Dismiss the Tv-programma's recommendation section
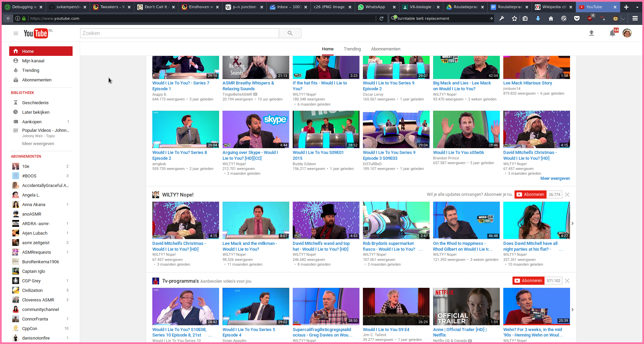644x344 pixels. pos(567,281)
